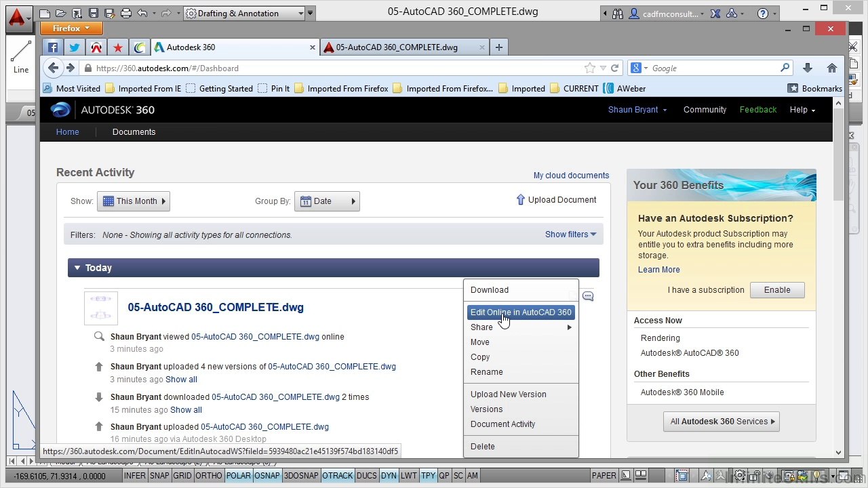This screenshot has width=868, height=488.
Task: Select the Line tool in AutoCAD ribbon
Action: 21,57
